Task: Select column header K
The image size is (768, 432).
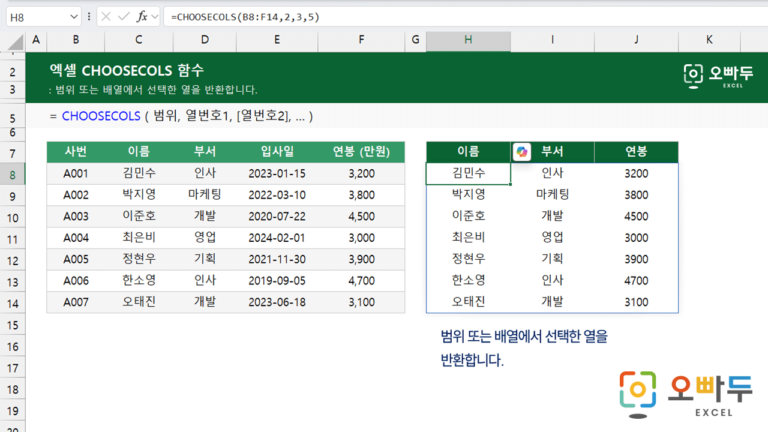Action: pos(709,40)
